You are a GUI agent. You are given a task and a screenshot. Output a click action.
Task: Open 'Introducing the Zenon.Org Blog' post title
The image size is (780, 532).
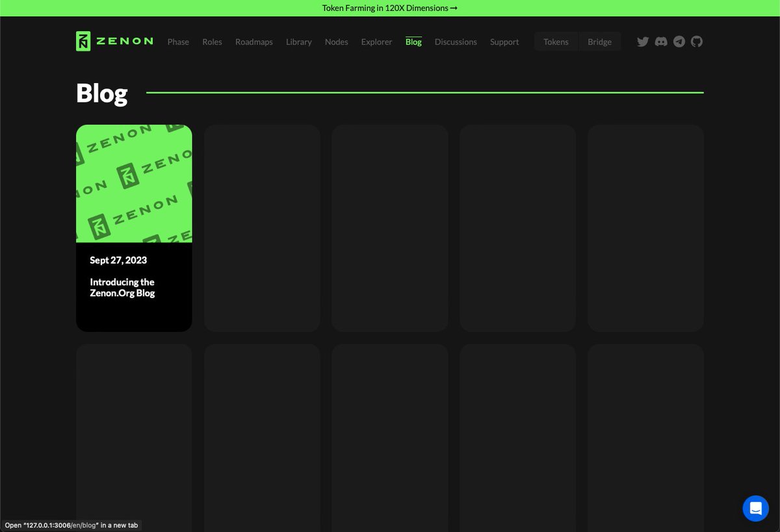click(122, 287)
